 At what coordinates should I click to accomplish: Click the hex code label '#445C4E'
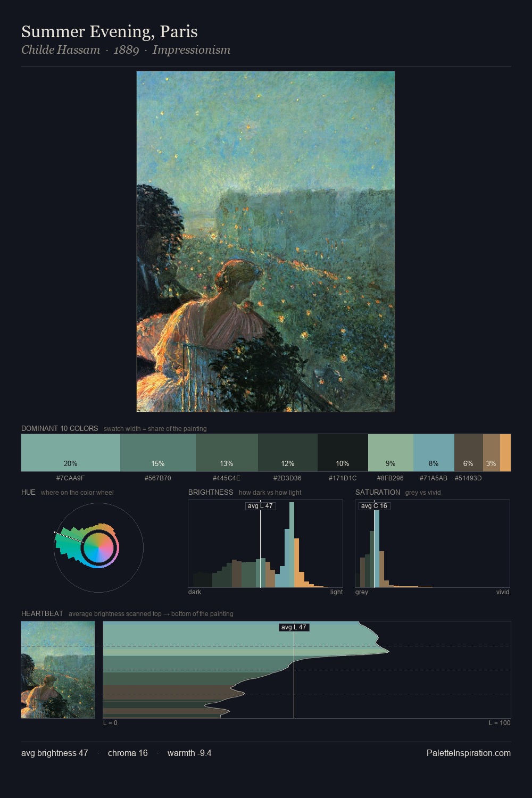(x=227, y=478)
